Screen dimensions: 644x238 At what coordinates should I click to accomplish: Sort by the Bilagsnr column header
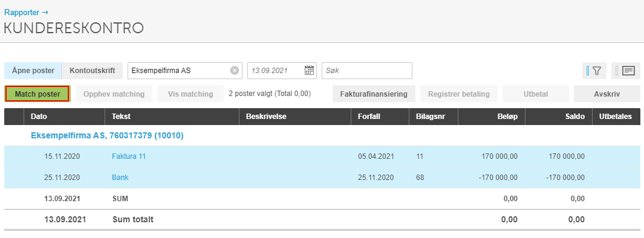[434, 117]
